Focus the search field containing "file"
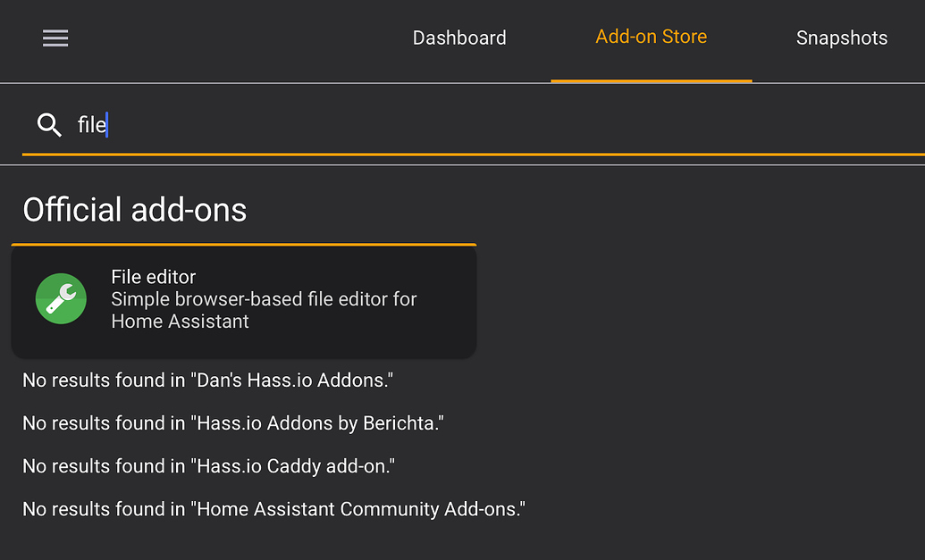 tap(447, 125)
